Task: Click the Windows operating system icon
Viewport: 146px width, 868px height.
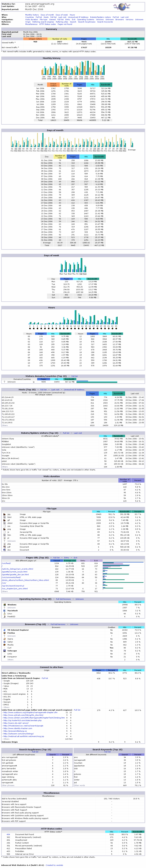Action: pos(4,605)
